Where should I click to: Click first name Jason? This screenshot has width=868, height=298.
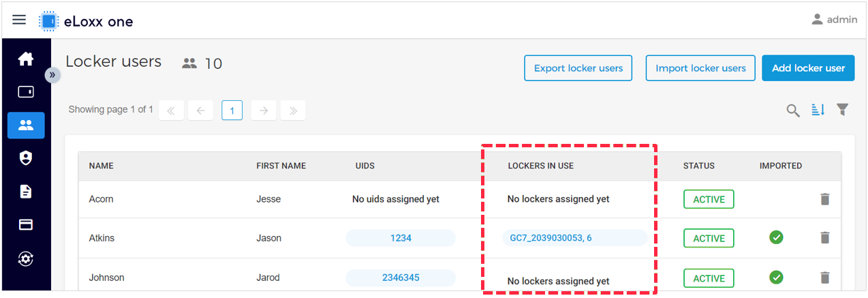coord(268,238)
